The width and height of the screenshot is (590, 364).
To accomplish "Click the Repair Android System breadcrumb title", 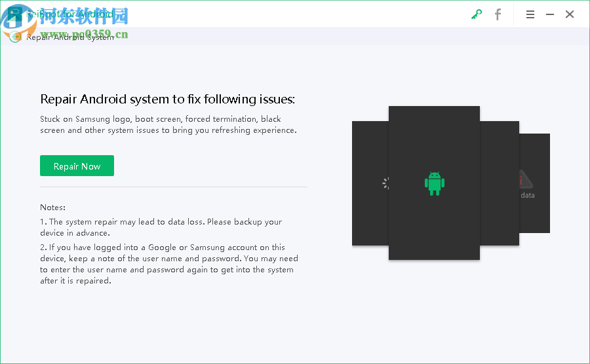I will click(70, 37).
